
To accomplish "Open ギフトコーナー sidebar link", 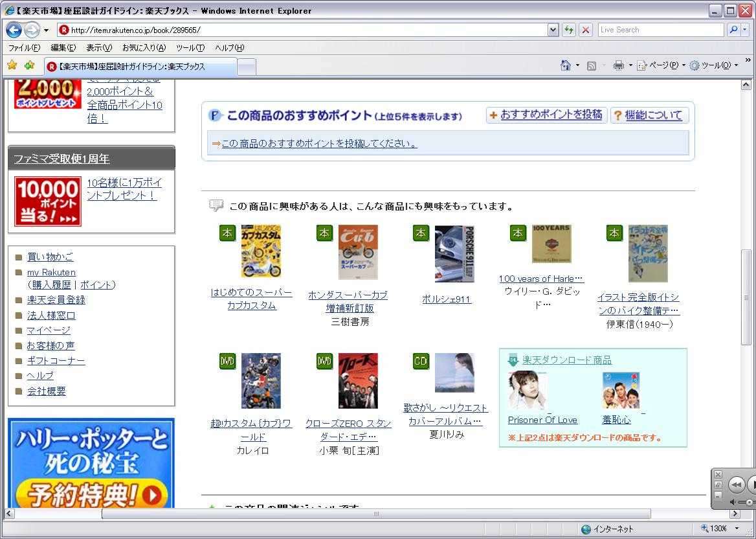I will point(56,360).
